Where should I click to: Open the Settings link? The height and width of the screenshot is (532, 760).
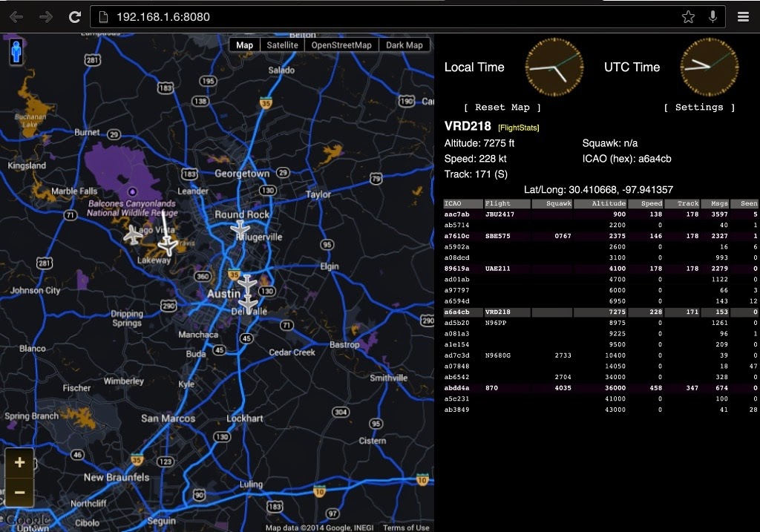point(699,107)
